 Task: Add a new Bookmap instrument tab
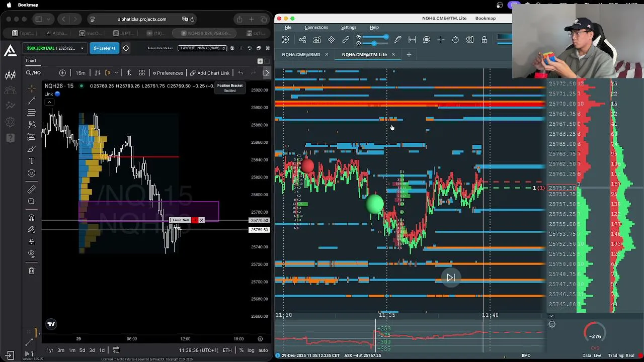click(x=409, y=54)
